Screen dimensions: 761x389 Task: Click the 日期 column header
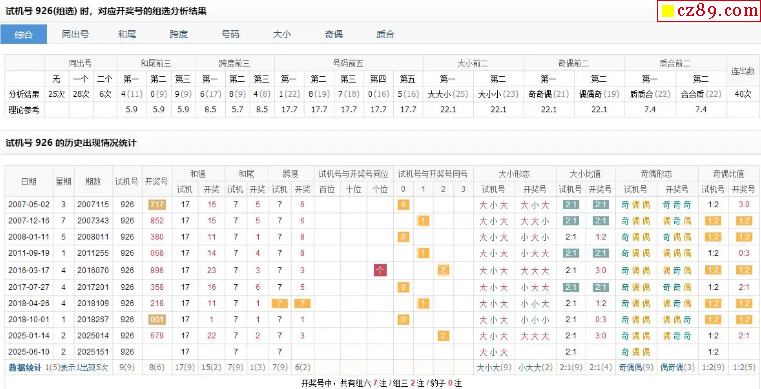click(x=28, y=181)
